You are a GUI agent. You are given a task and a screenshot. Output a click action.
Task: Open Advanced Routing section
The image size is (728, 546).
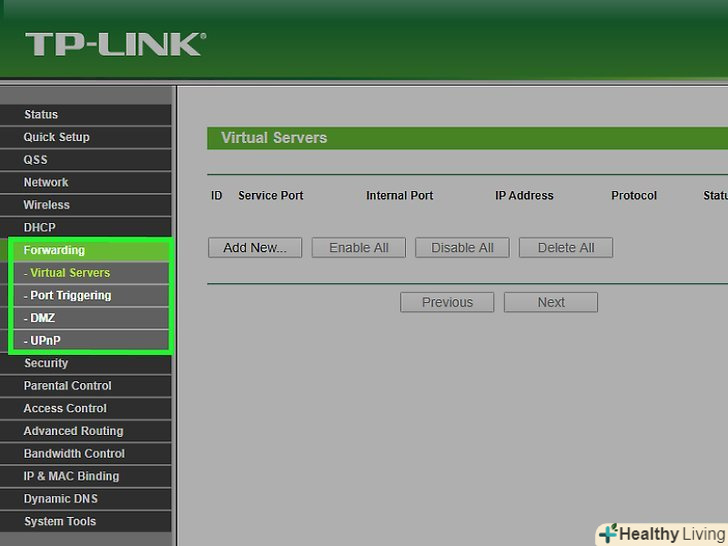coord(85,431)
